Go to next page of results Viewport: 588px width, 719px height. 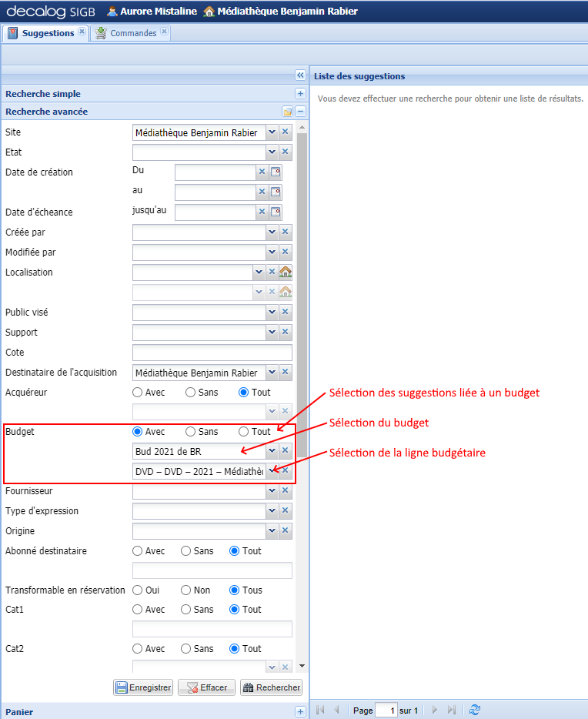point(435,710)
